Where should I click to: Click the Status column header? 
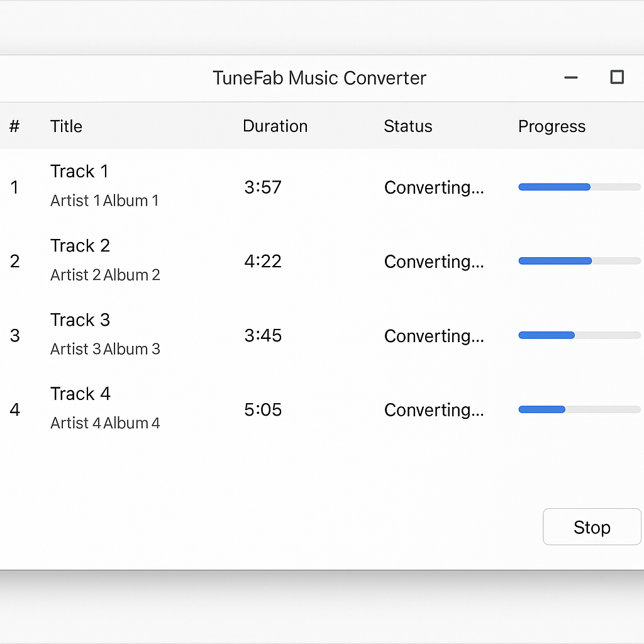pos(408,126)
